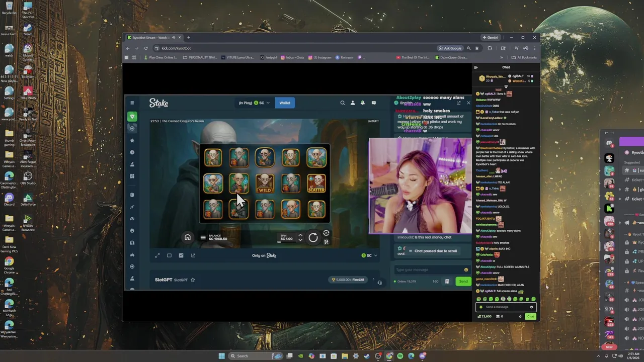Open the green shield Stake sidebar icon
The width and height of the screenshot is (644, 362).
132,116
